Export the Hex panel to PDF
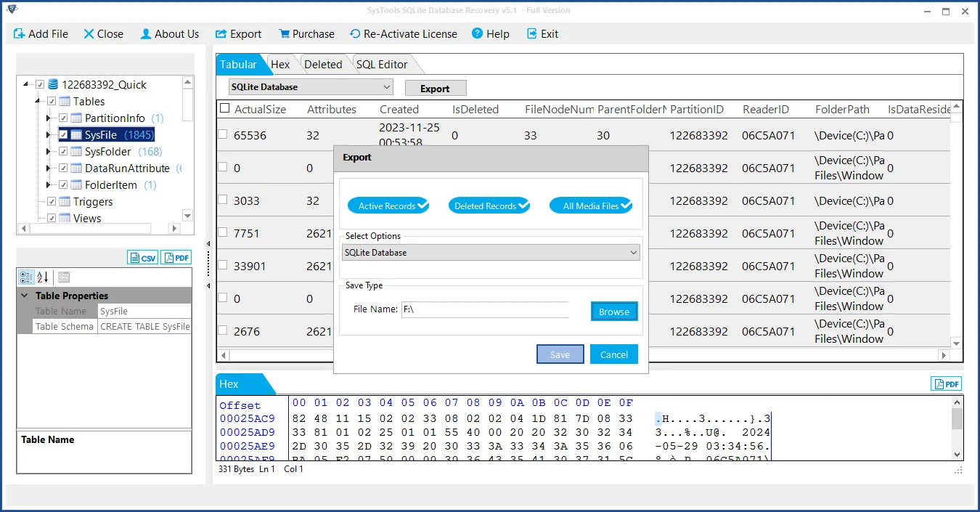The width and height of the screenshot is (980, 512). pyautogui.click(x=946, y=384)
